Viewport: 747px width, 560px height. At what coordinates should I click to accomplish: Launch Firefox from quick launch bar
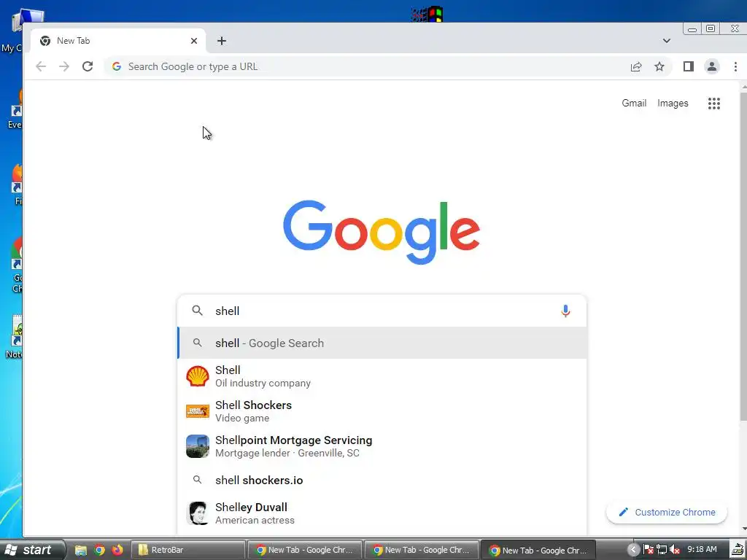pos(117,550)
